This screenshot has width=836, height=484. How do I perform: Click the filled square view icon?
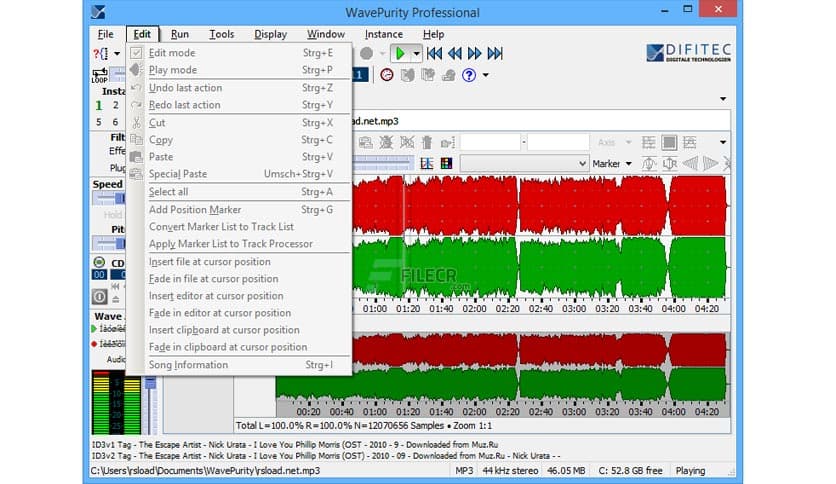[669, 142]
